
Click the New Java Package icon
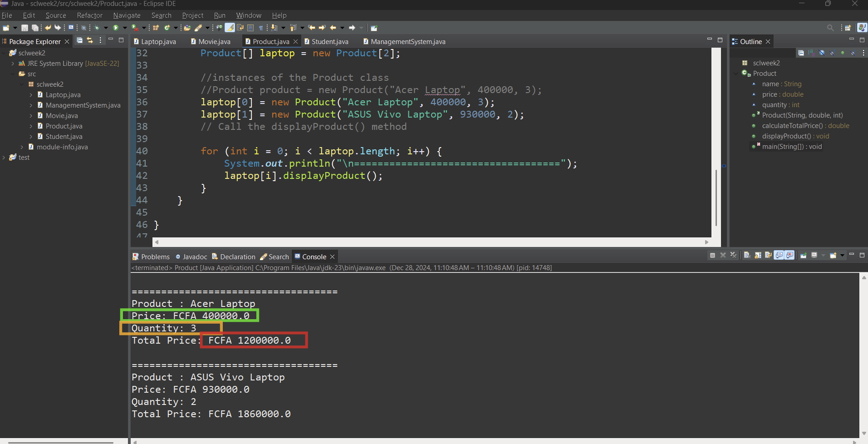coord(156,28)
